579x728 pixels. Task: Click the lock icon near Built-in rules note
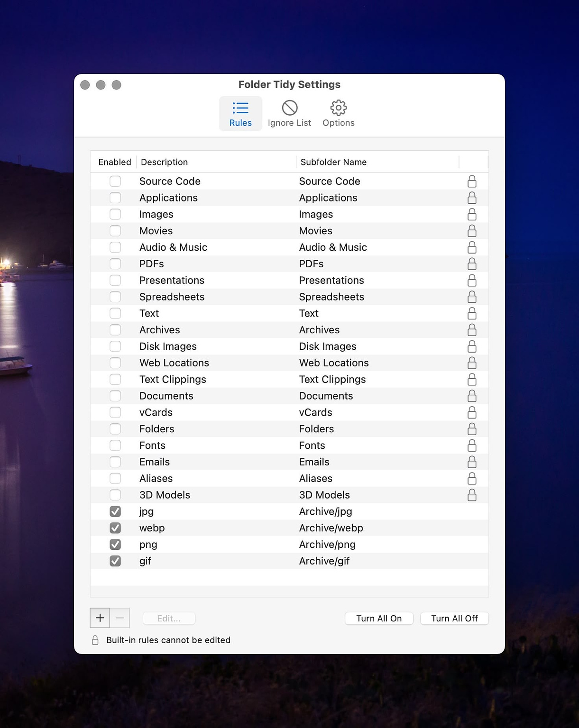point(95,640)
